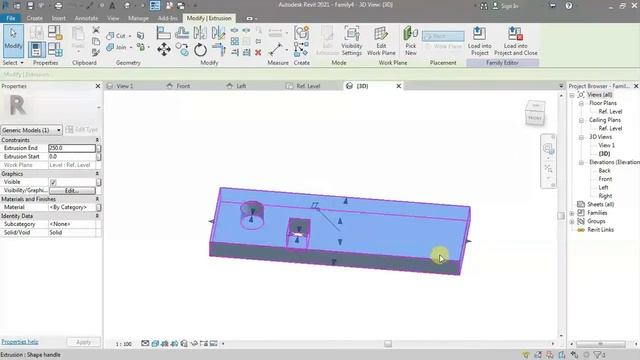The image size is (640, 360).
Task: Click the Mirror Draw Axis icon
Action: (x=218, y=33)
